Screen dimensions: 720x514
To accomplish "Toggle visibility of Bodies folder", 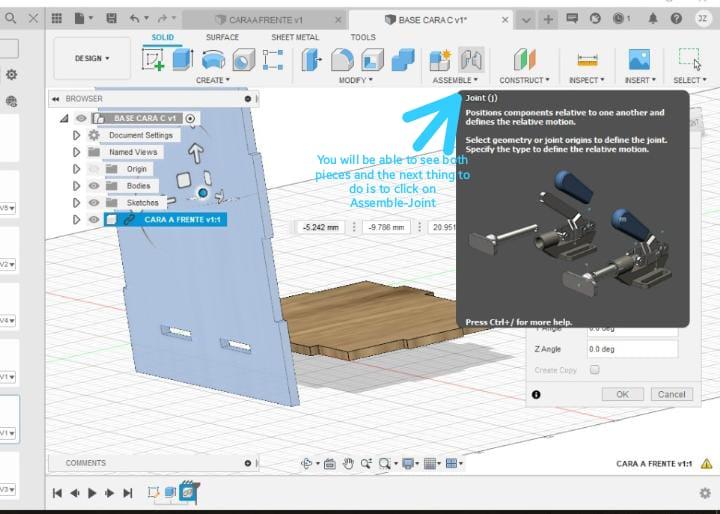I will click(x=94, y=186).
